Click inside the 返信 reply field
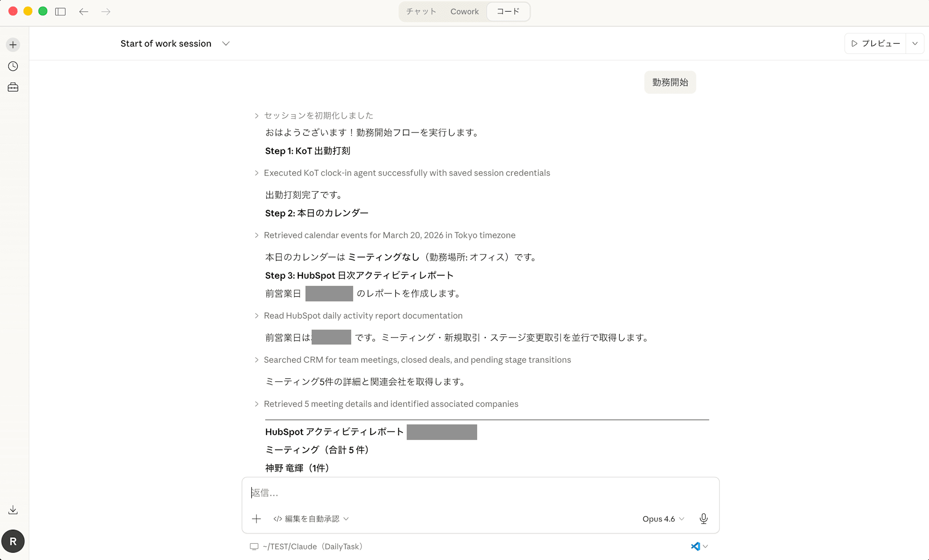Screen dimensions: 929x560 click(x=464, y=493)
